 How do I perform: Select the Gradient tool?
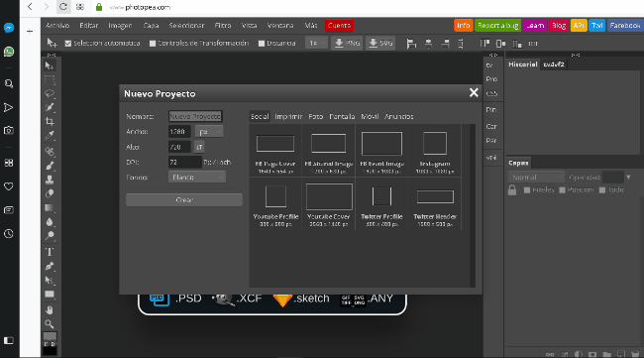[50, 207]
